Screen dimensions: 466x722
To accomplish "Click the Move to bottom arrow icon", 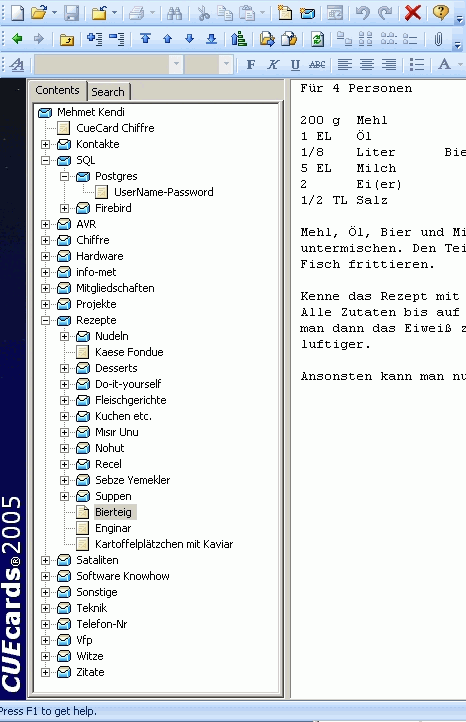I will pyautogui.click(x=211, y=39).
